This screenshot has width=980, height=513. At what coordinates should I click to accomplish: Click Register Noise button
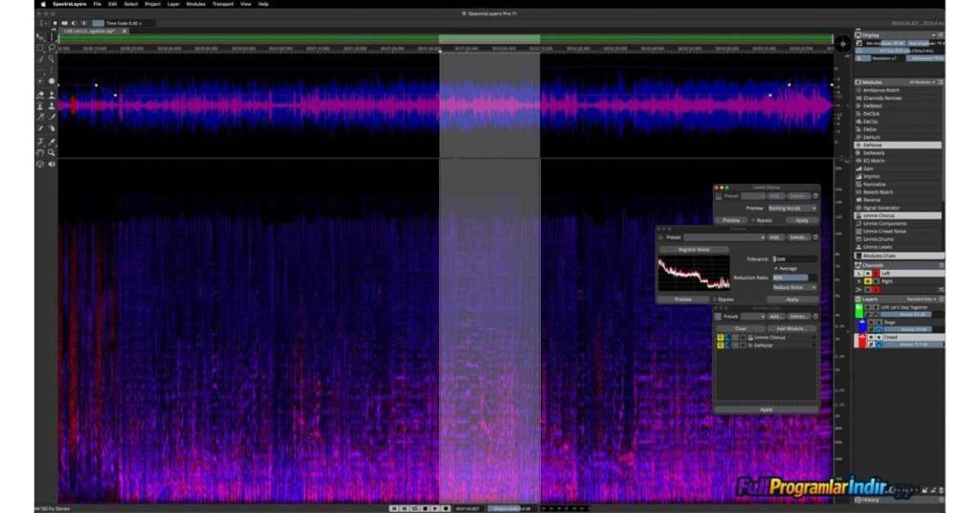694,249
